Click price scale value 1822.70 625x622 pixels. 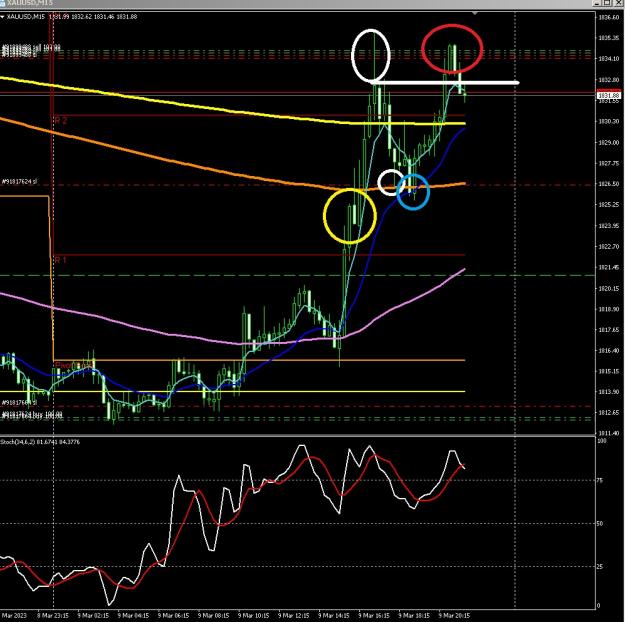coord(608,246)
